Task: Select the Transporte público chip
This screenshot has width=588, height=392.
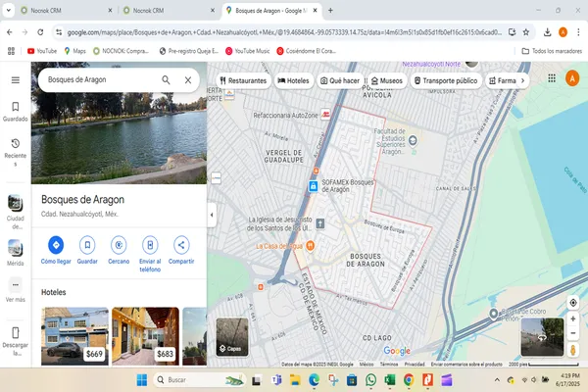Action: pyautogui.click(x=446, y=80)
